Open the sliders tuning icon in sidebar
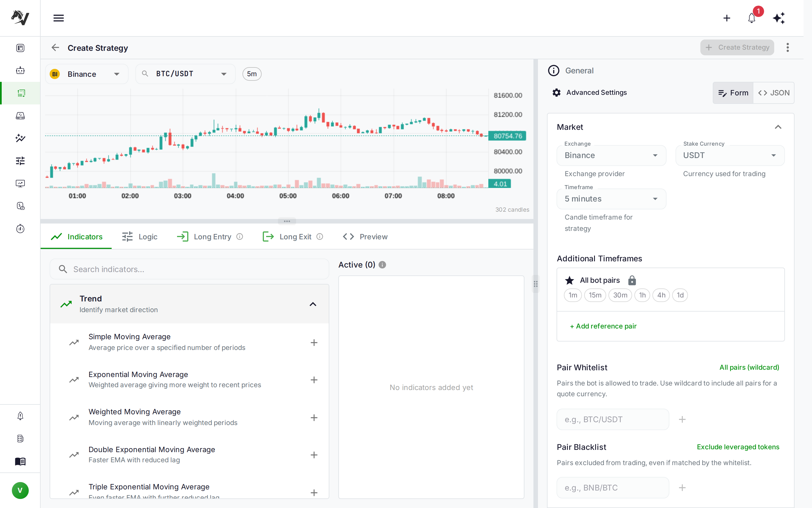 point(20,161)
